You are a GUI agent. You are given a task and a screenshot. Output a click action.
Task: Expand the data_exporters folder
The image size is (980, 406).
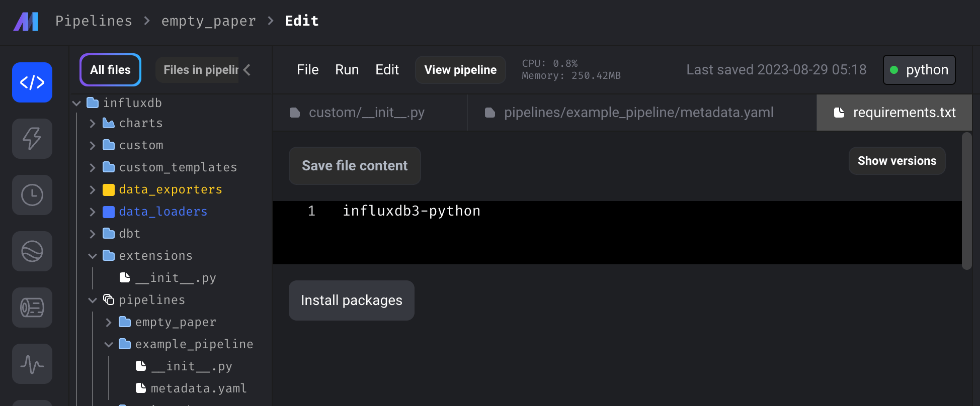tap(93, 190)
